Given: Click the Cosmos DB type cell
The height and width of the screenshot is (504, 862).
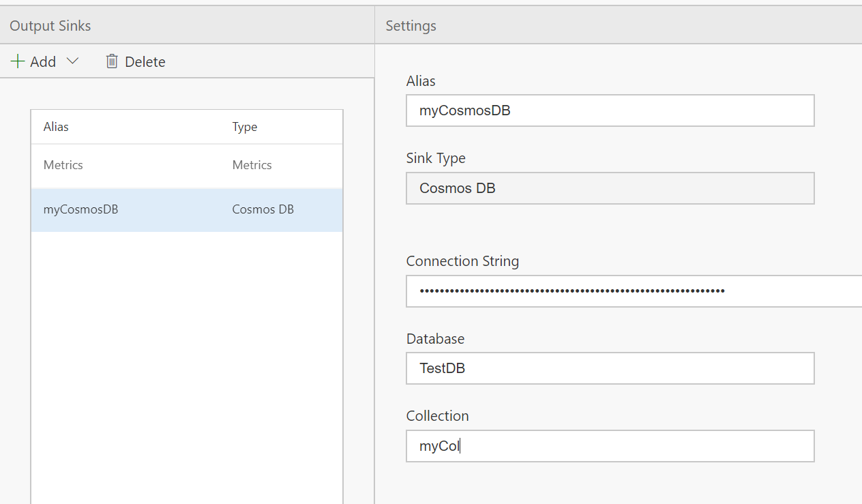Looking at the screenshot, I should [x=263, y=209].
